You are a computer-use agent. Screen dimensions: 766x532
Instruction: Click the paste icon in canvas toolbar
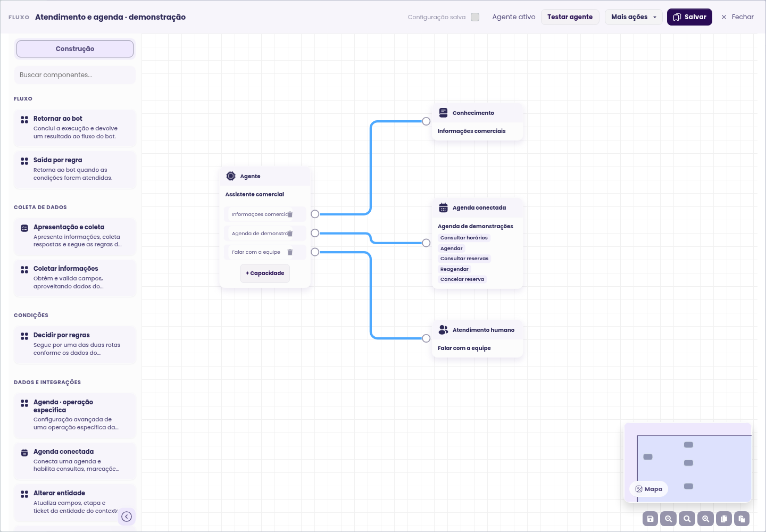tap(742, 519)
